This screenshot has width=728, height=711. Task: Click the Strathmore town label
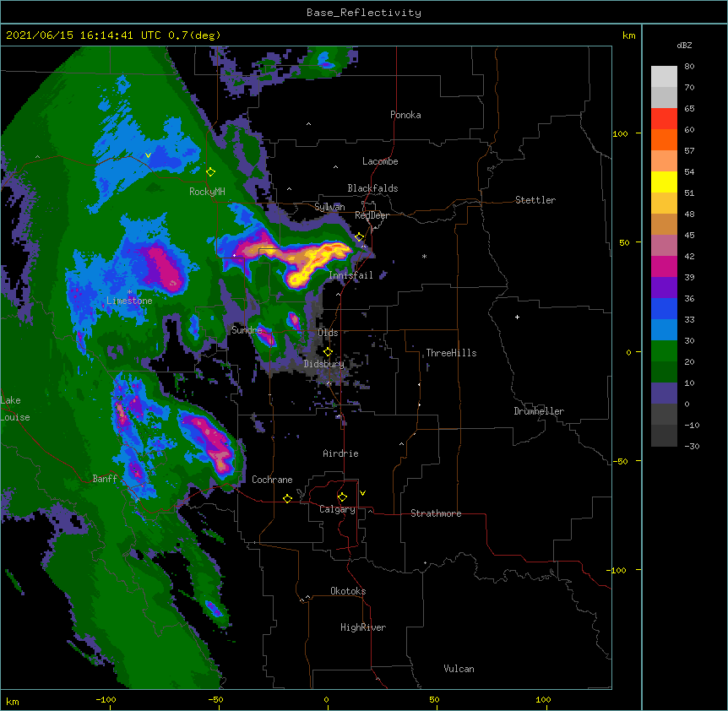pos(436,513)
